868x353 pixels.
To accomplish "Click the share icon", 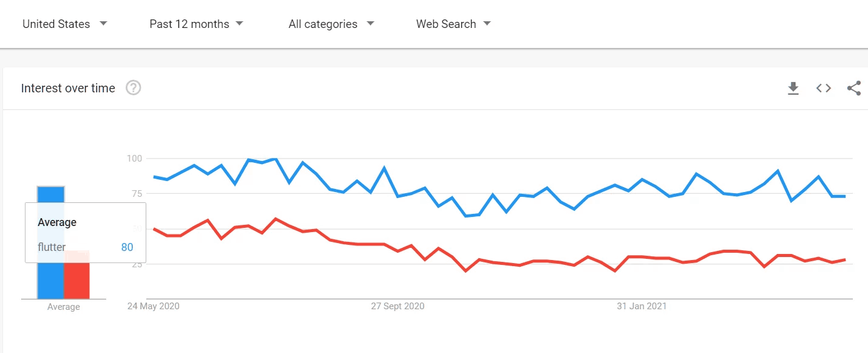I will [853, 89].
